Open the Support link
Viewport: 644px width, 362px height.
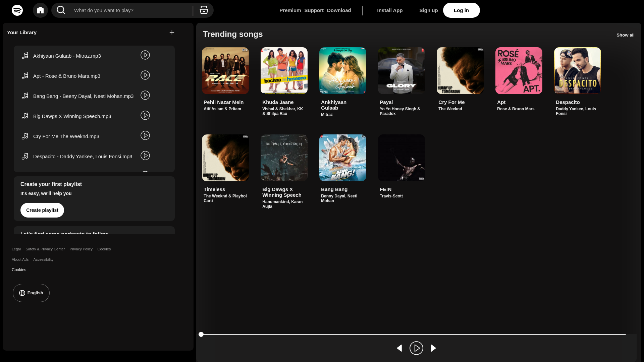point(314,10)
